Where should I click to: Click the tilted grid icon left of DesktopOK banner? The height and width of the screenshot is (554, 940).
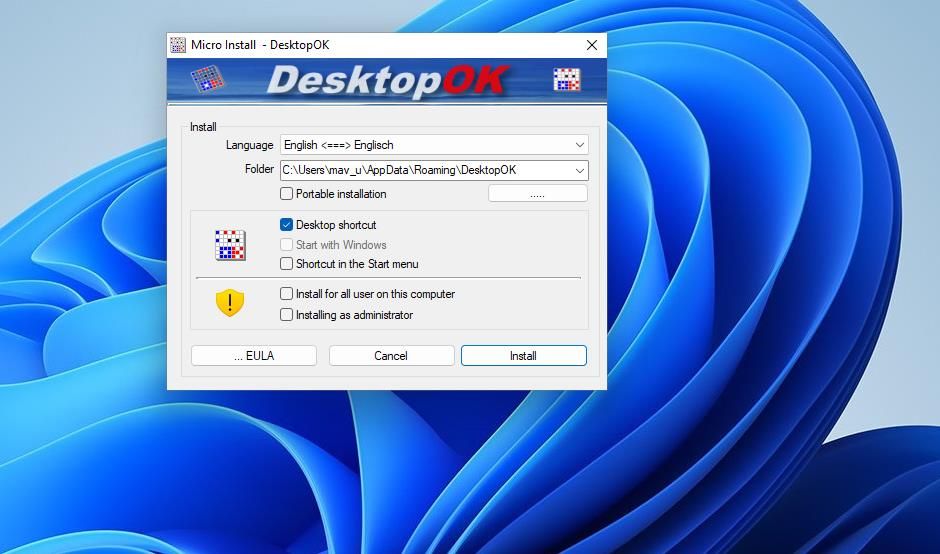coord(207,79)
